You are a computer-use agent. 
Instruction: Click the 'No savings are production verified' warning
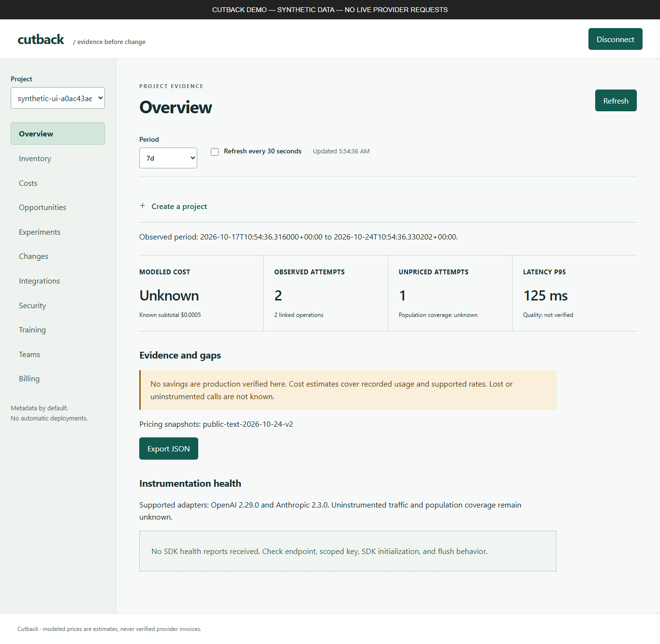click(348, 390)
